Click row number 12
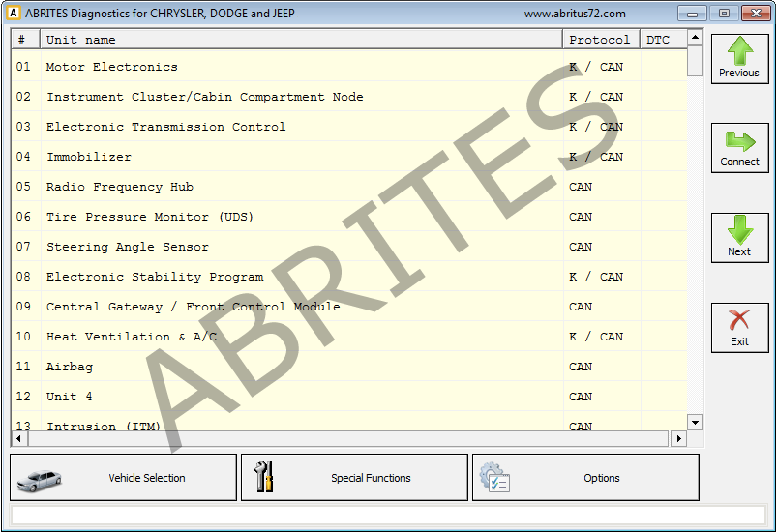Viewport: 777px width, 532px height. tap(23, 397)
